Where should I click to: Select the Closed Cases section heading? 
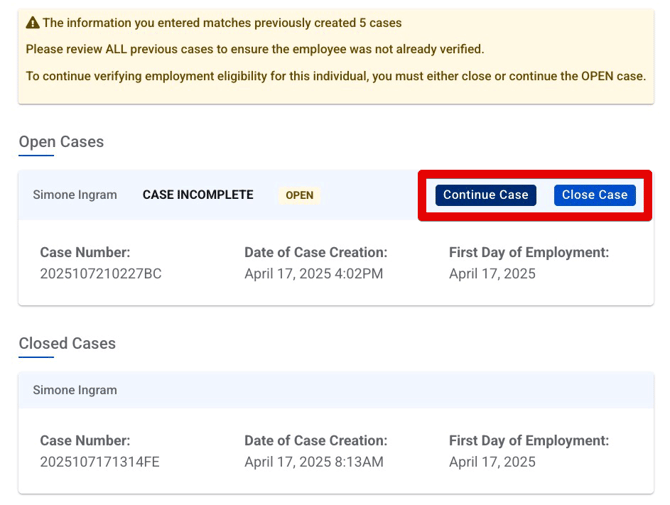coord(67,343)
